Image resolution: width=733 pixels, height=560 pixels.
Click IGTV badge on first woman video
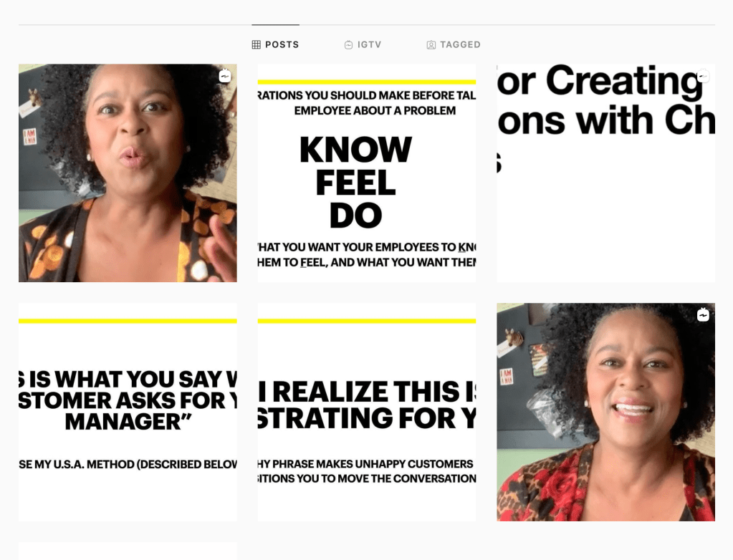(x=225, y=76)
